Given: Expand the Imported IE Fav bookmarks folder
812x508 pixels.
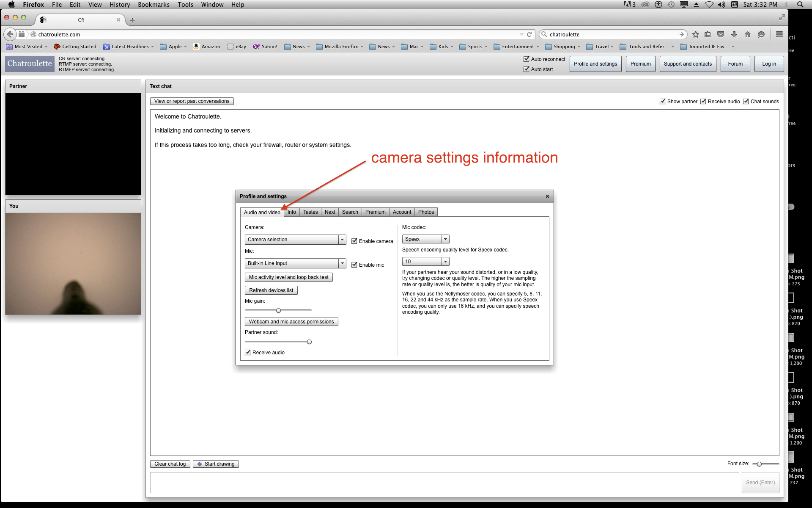Looking at the screenshot, I should click(707, 47).
